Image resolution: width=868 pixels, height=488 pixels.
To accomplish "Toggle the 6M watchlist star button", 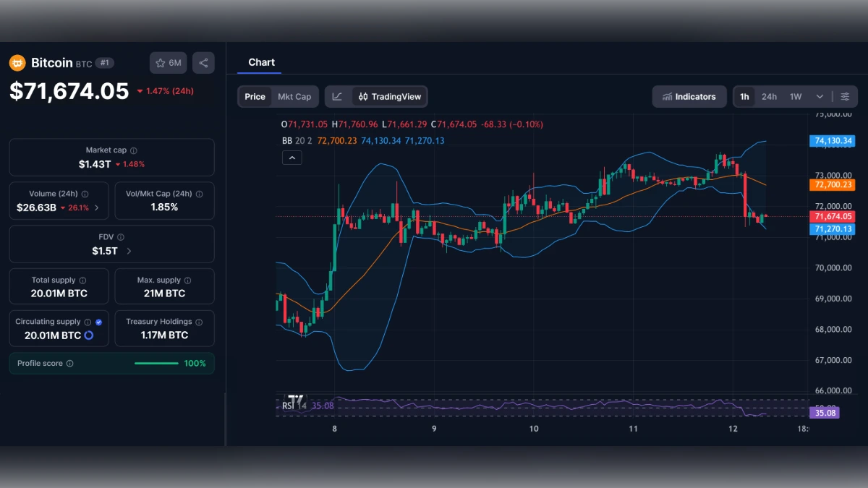I will pyautogui.click(x=168, y=63).
